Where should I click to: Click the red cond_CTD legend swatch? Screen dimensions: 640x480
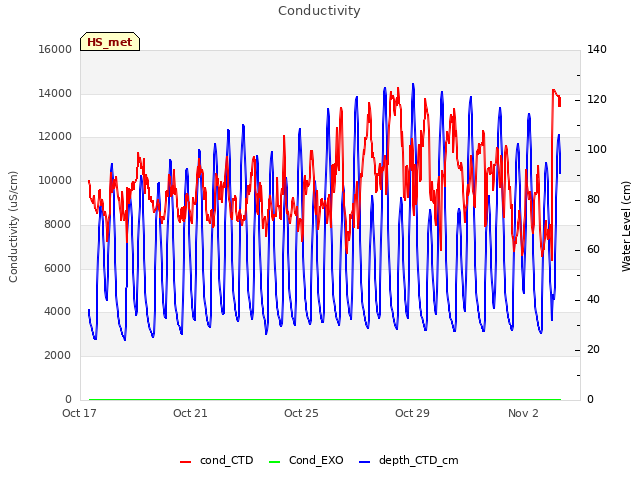[185, 462]
